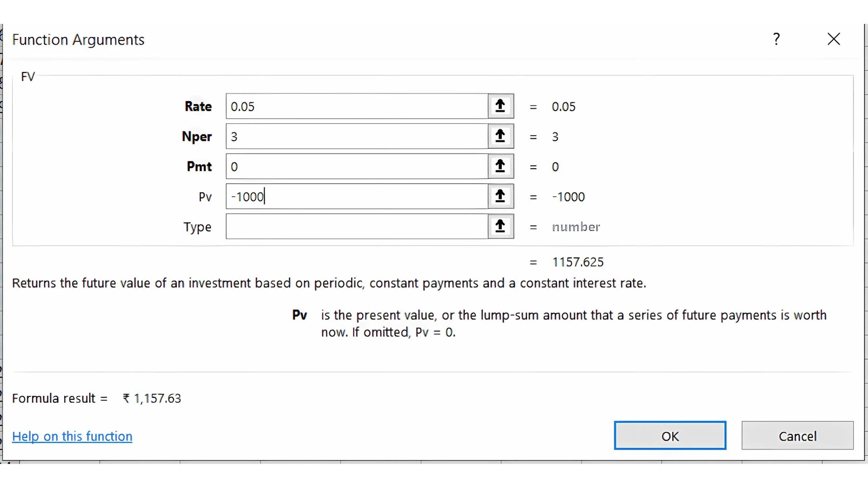Click the collapse dialog icon for Nper
Image resolution: width=868 pixels, height=488 pixels.
pos(500,136)
